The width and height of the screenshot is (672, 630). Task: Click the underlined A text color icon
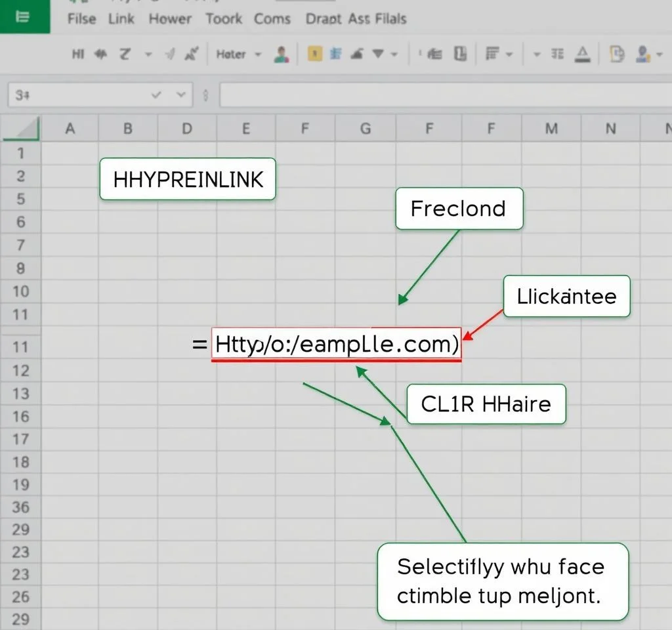(x=581, y=54)
